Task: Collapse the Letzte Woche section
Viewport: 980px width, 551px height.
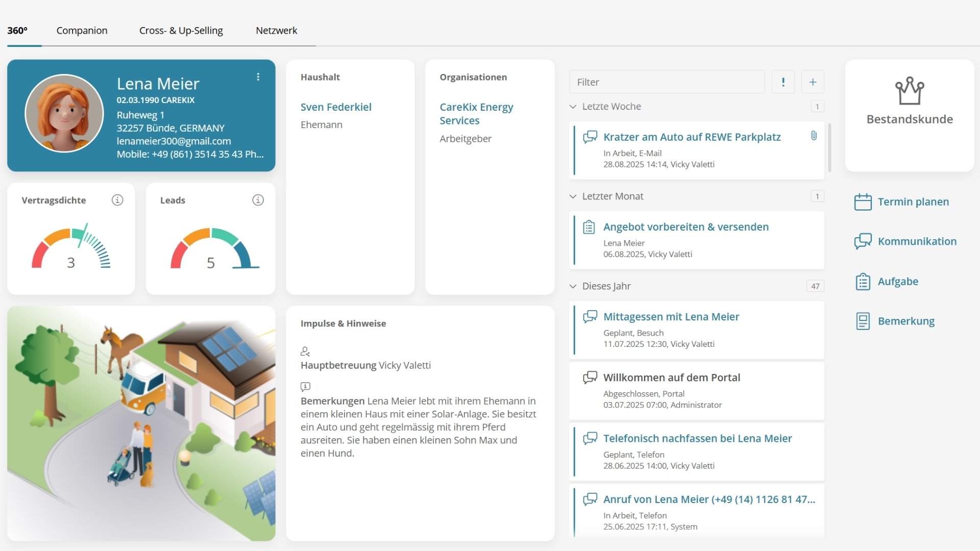Action: click(x=573, y=107)
